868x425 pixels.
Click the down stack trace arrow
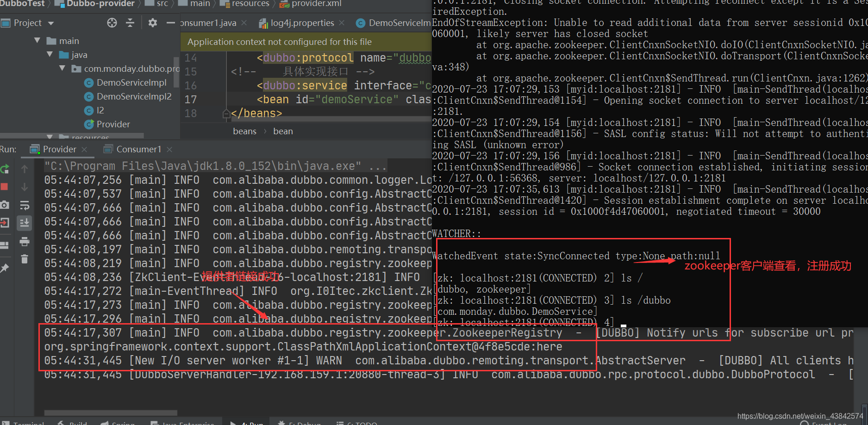click(25, 187)
